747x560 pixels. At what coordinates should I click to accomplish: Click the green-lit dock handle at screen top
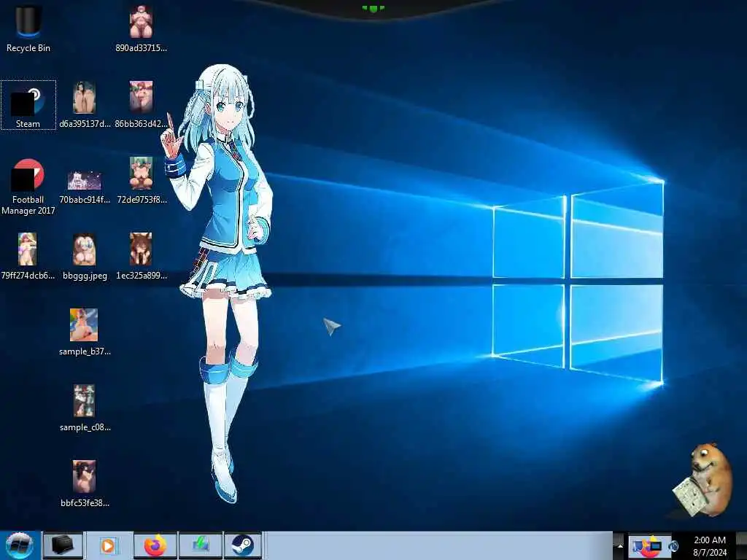373,8
